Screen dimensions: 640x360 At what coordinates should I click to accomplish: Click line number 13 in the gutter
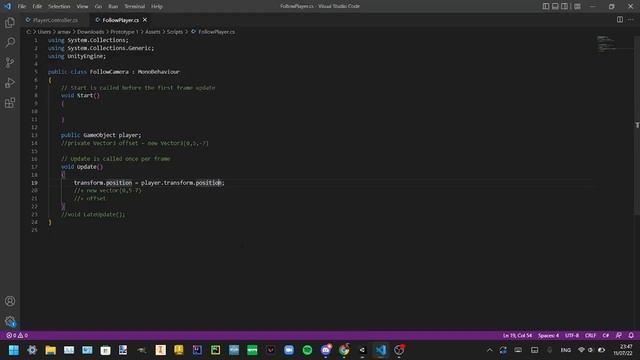coord(34,135)
